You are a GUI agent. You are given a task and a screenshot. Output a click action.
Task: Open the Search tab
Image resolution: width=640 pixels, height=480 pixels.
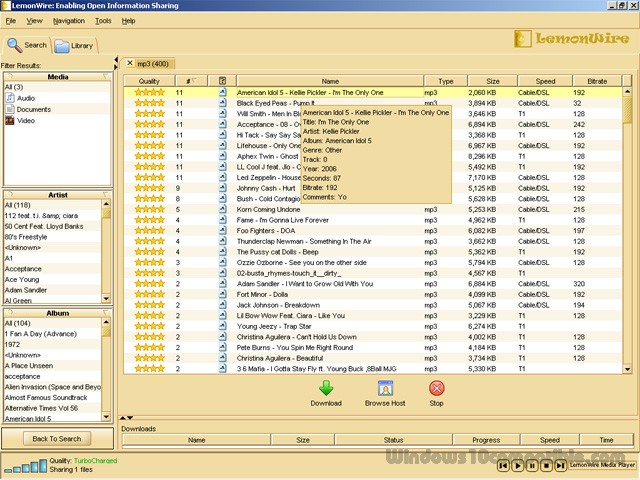27,45
